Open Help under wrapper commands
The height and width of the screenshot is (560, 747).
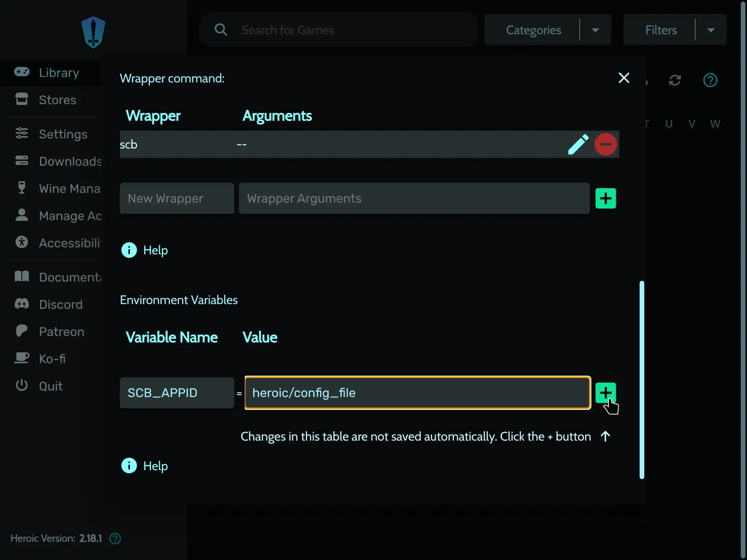point(145,250)
